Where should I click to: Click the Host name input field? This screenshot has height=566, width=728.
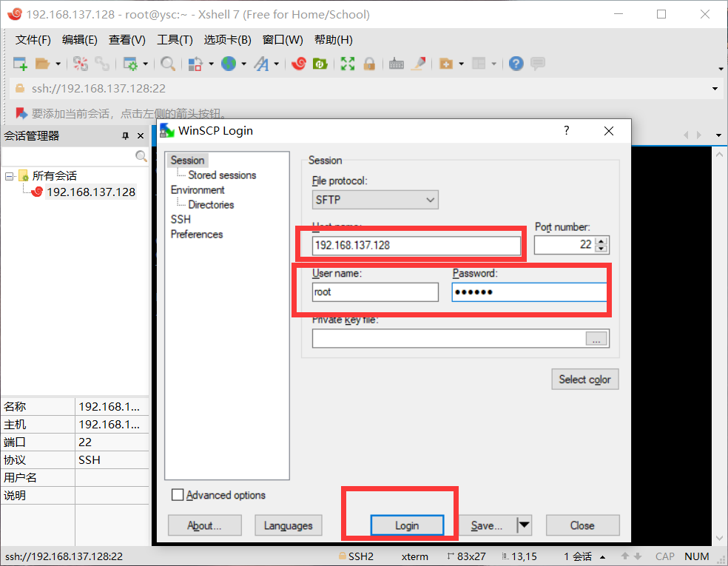point(416,245)
